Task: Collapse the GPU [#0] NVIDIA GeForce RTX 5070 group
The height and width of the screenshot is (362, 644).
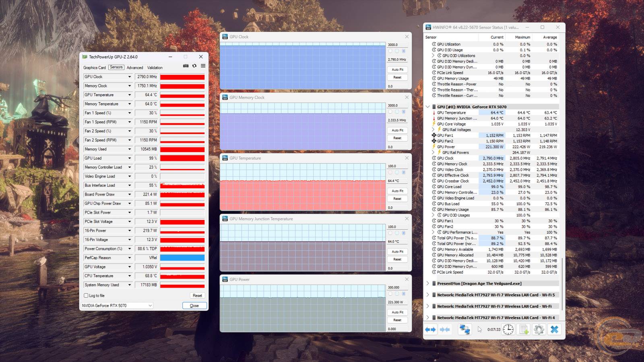Action: coord(427,107)
